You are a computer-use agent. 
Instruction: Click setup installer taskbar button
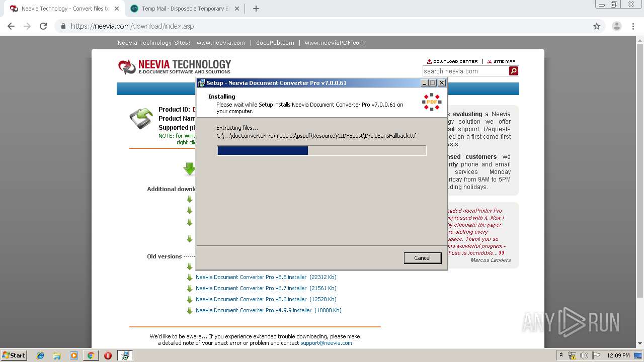pos(125,355)
